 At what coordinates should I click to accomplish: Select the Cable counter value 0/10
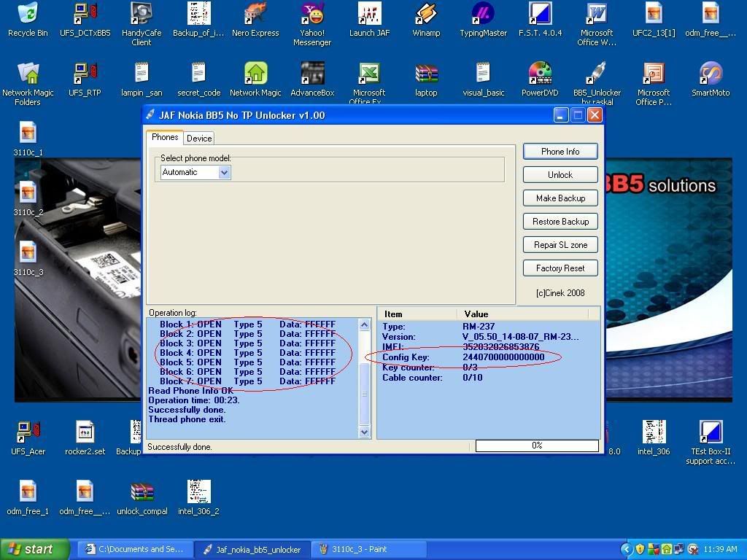(x=473, y=378)
